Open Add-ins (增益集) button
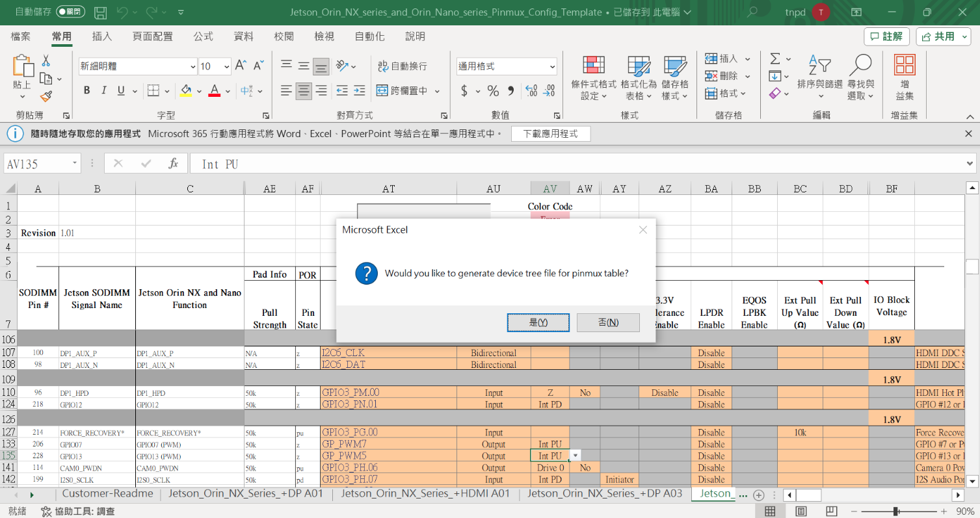This screenshot has height=518, width=980. [x=905, y=77]
